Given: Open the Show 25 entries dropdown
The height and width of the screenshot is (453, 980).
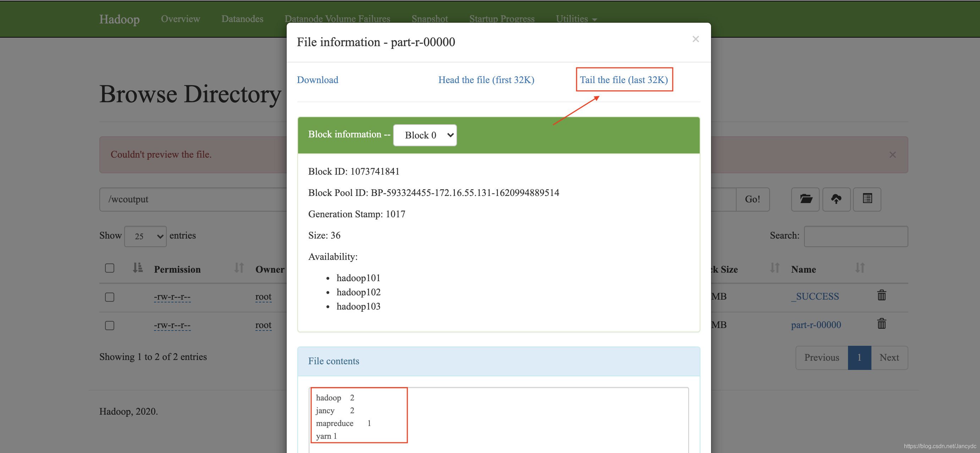Looking at the screenshot, I should tap(145, 236).
